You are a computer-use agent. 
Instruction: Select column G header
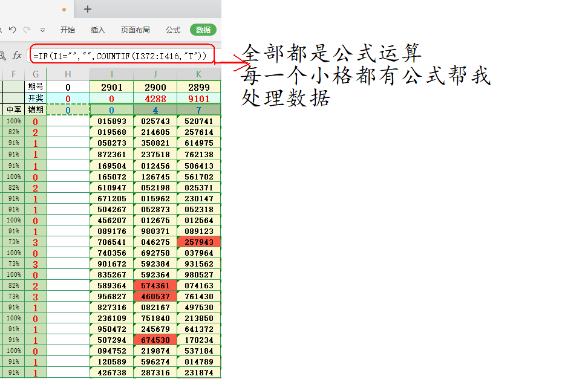(x=36, y=74)
